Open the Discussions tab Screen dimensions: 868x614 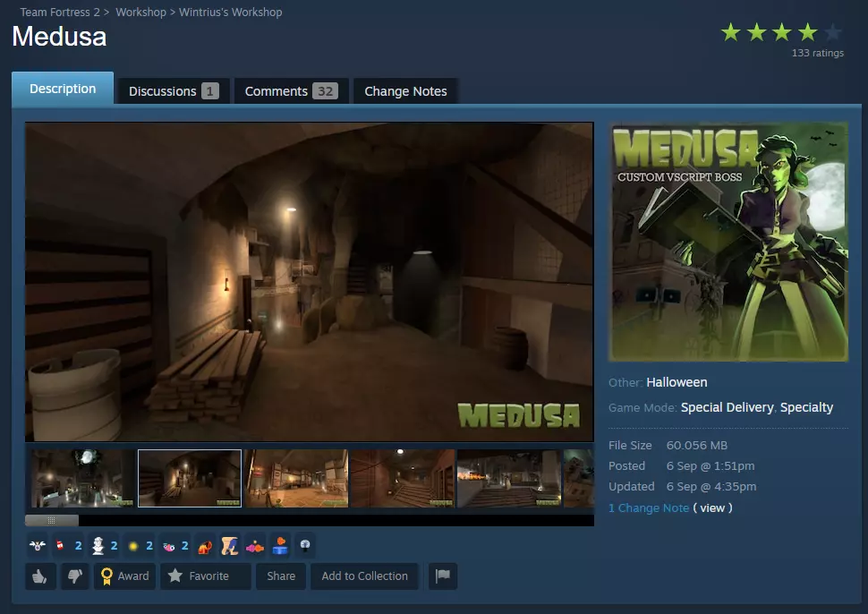tap(174, 91)
